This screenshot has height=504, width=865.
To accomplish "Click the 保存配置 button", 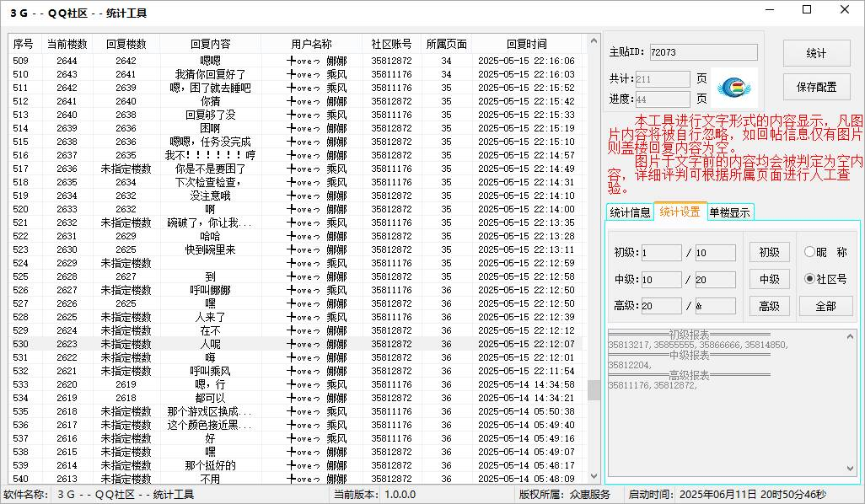I will 816,87.
